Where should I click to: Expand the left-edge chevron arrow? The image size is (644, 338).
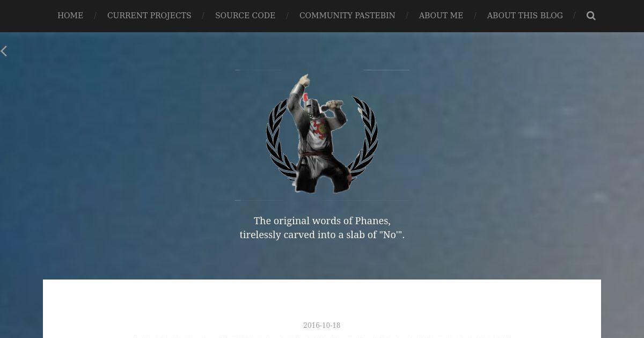pyautogui.click(x=4, y=51)
